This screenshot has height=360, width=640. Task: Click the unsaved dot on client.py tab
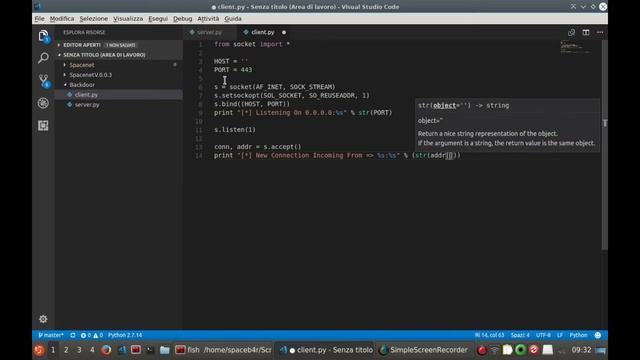284,32
